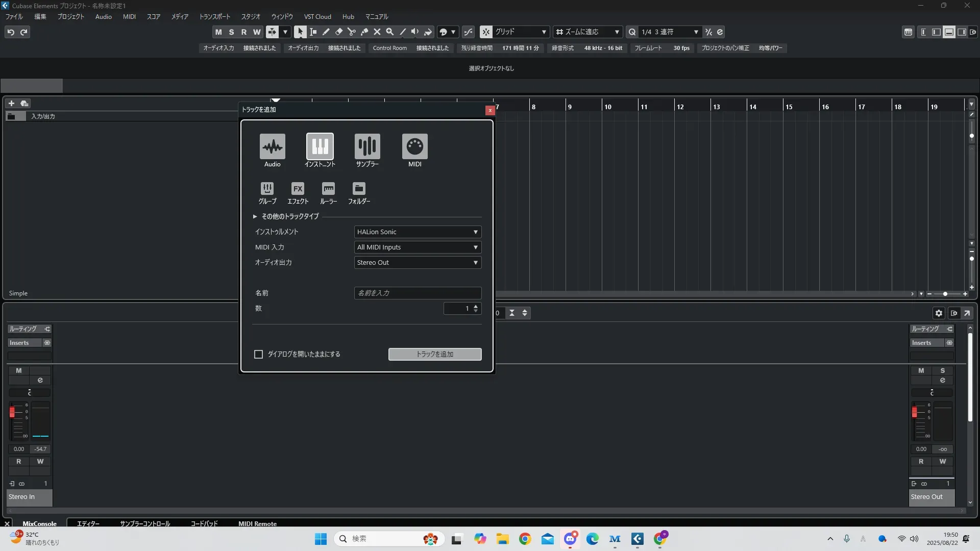This screenshot has height=551, width=980.
Task: Switch to the MIDI Remote tab
Action: (257, 523)
